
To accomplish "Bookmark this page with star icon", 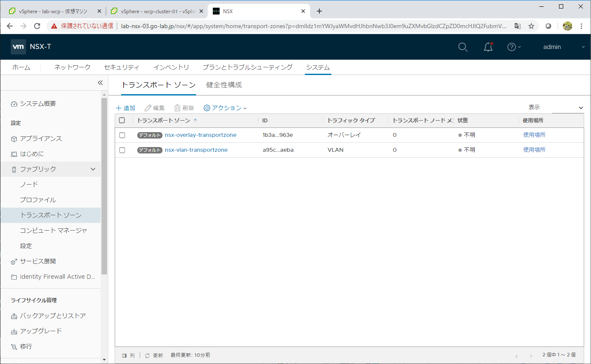I will pos(531,26).
